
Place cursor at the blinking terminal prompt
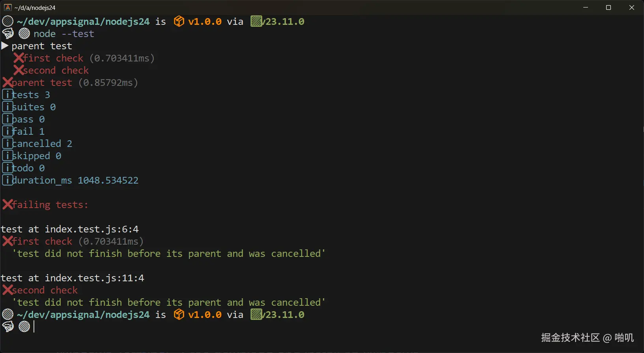34,327
